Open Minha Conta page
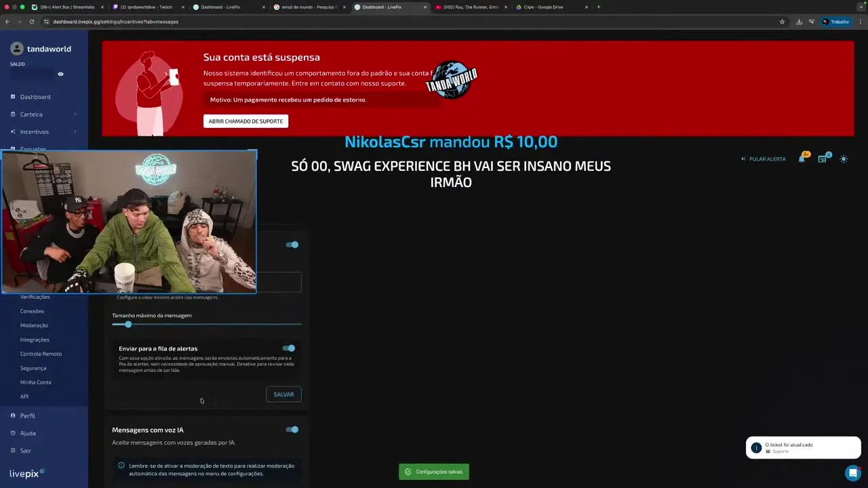 click(35, 382)
